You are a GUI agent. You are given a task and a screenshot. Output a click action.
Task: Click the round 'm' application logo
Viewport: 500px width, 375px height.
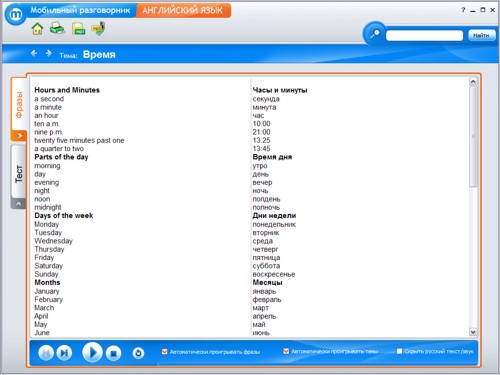click(x=15, y=14)
